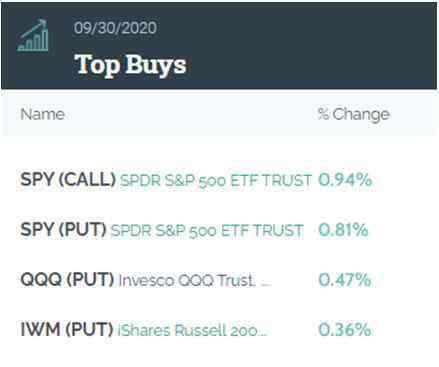The width and height of the screenshot is (439, 367).
Task: Sort by the Name column header
Action: [42, 114]
